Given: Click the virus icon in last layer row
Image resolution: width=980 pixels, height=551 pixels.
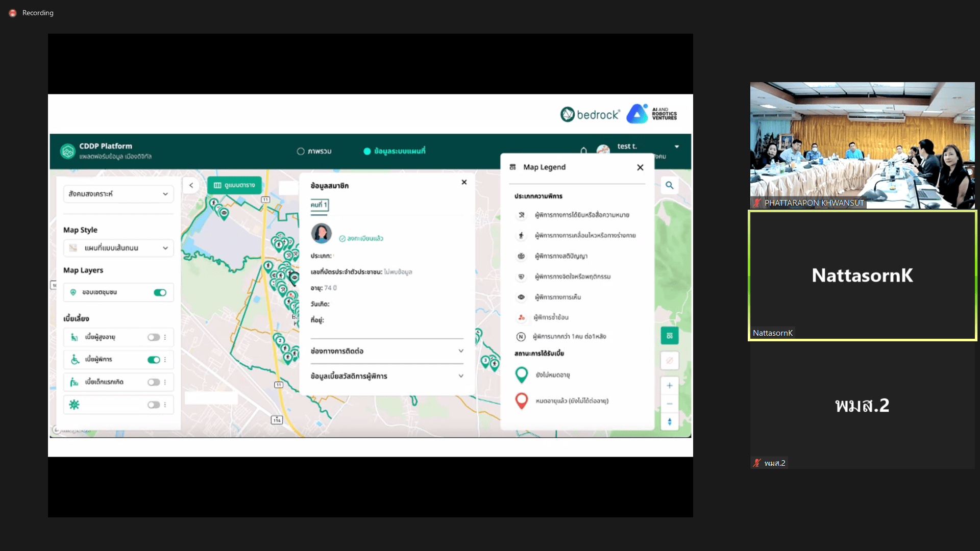Looking at the screenshot, I should coord(74,405).
